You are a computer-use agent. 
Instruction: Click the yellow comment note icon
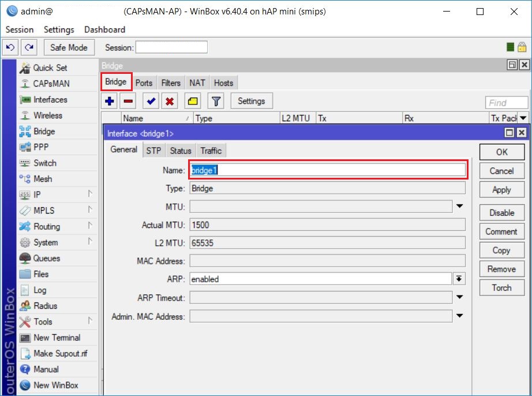[x=193, y=101]
